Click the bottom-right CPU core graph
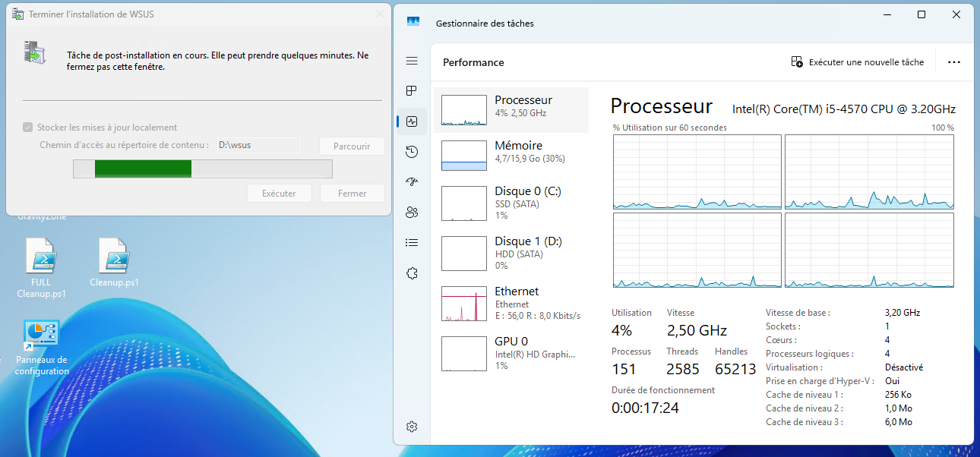980x457 pixels. [x=869, y=250]
